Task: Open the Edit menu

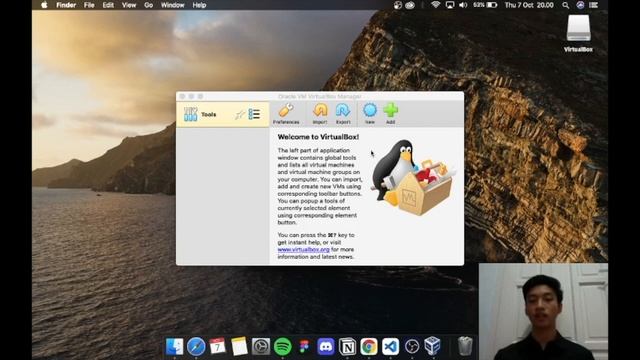Action: pos(108,5)
